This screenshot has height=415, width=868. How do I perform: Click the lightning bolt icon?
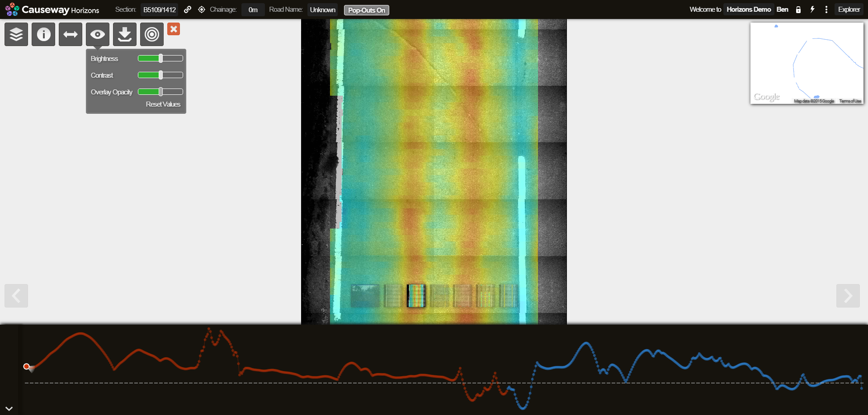(x=812, y=9)
